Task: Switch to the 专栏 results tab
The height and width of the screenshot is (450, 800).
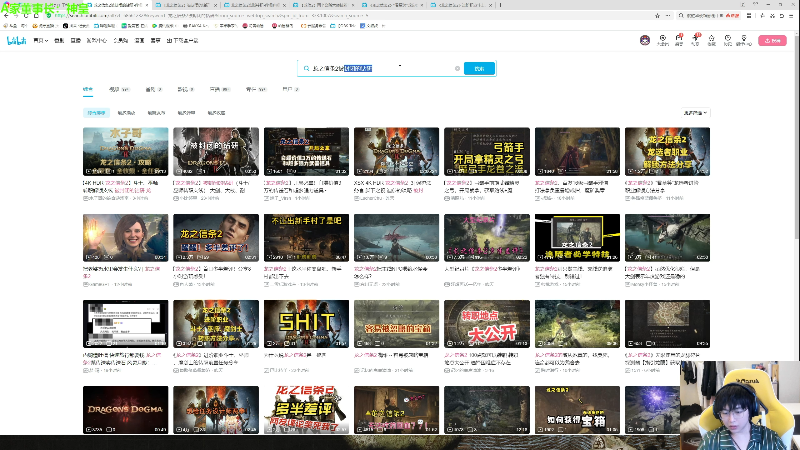Action: pos(256,89)
